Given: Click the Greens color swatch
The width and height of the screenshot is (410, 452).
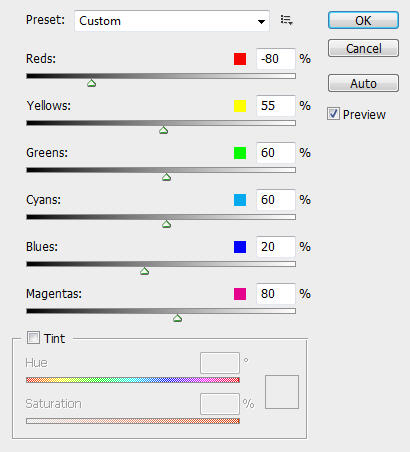Looking at the screenshot, I should click(240, 153).
